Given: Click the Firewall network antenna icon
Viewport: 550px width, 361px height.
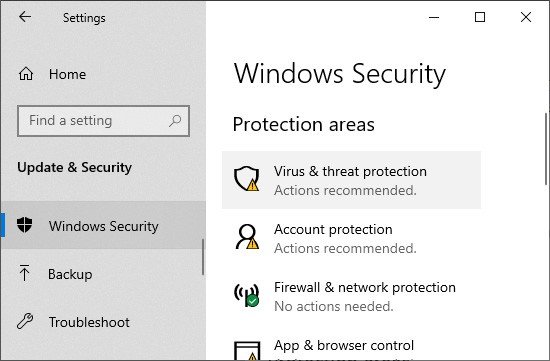Looking at the screenshot, I should (247, 295).
